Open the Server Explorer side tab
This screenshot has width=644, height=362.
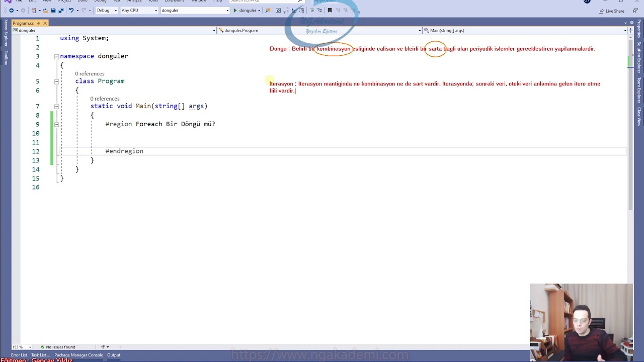pos(6,33)
